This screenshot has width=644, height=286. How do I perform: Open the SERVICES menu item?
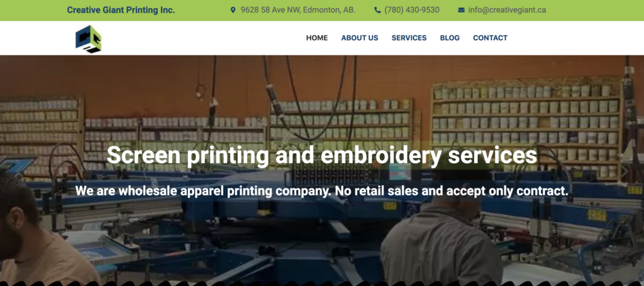click(x=409, y=38)
